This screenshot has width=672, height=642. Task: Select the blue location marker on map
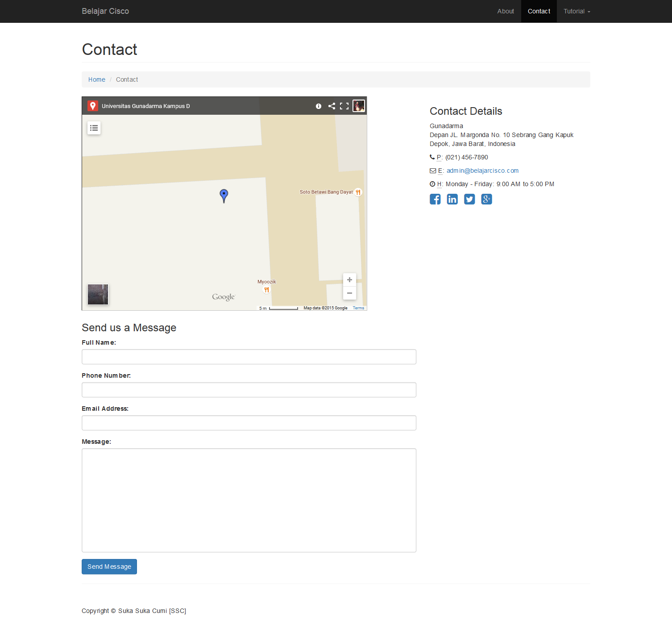[224, 196]
